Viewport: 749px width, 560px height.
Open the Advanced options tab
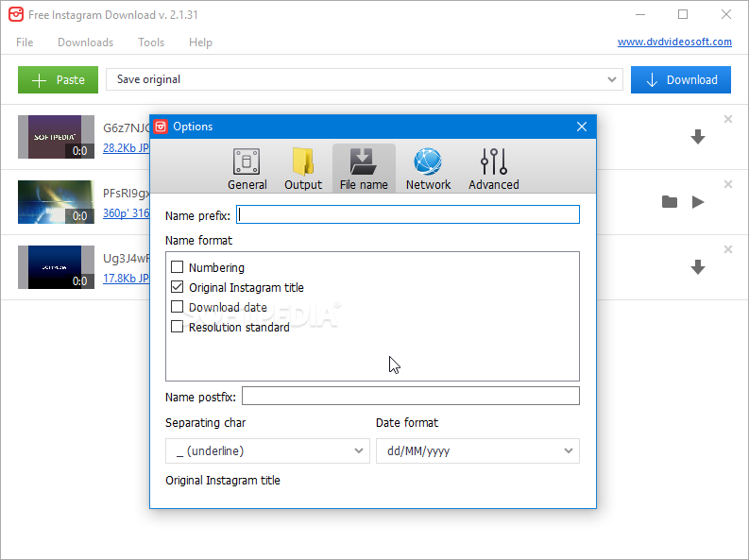pyautogui.click(x=493, y=168)
